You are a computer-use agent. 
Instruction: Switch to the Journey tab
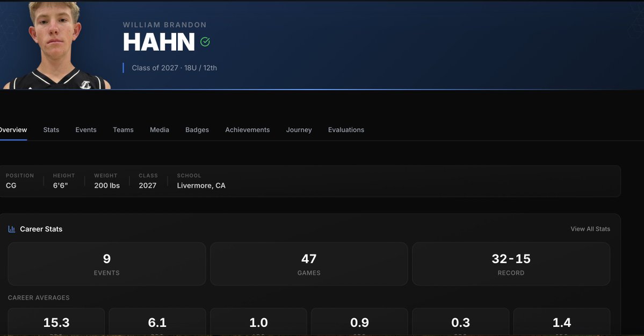click(x=299, y=130)
